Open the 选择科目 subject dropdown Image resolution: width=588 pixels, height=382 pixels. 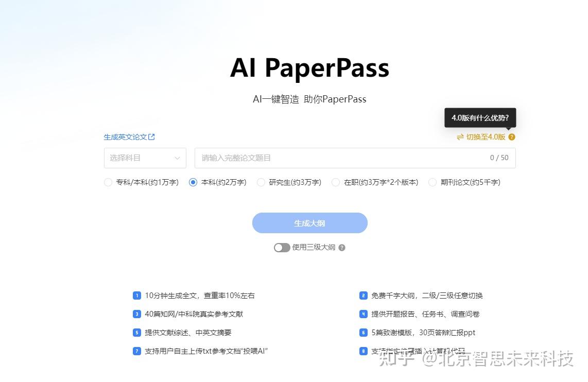pyautogui.click(x=145, y=158)
